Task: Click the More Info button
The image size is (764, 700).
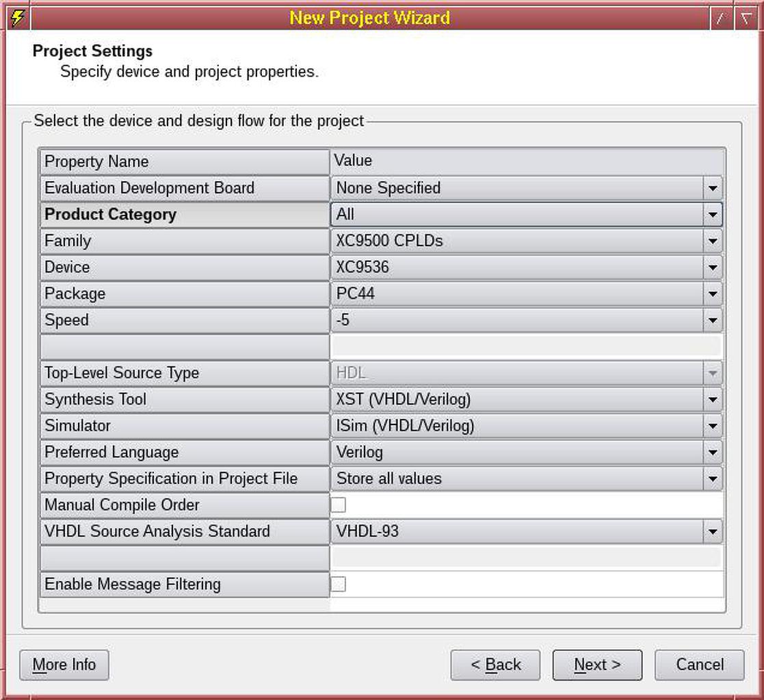Action: pos(64,665)
